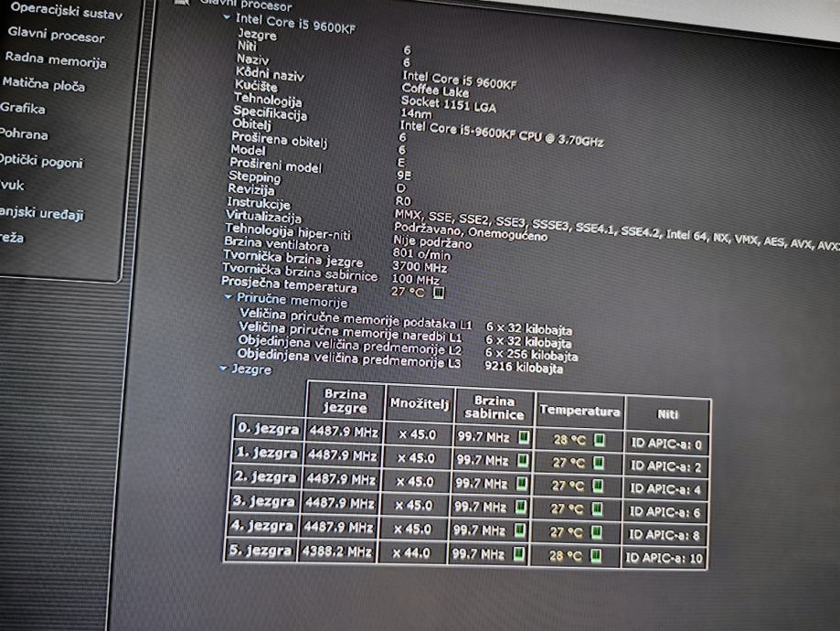Click temperature graph icon for core 1
840x631 pixels.
tap(599, 463)
